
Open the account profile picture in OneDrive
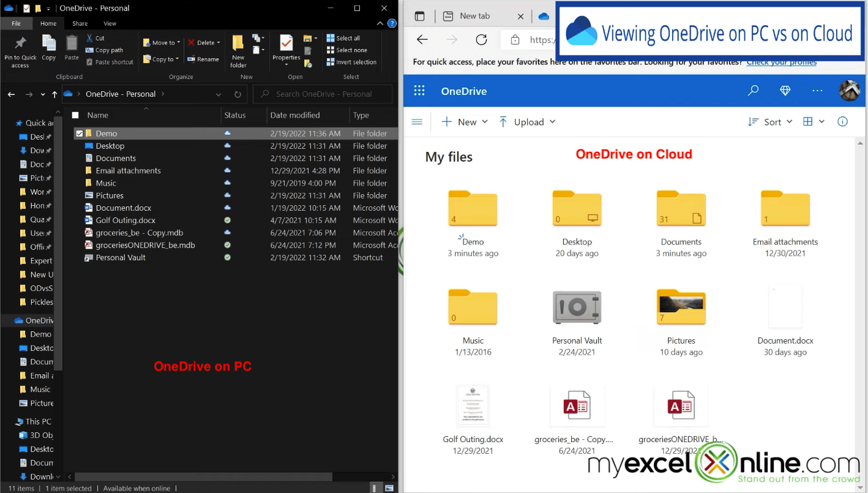click(x=850, y=91)
